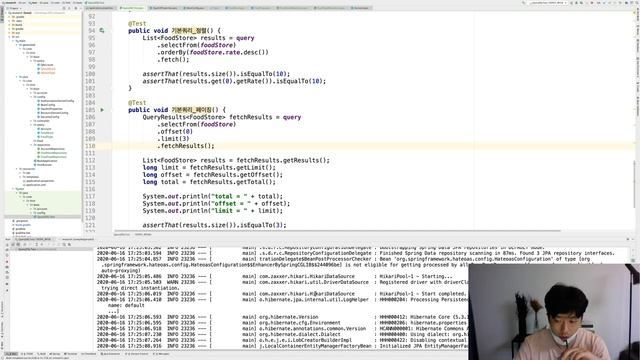This screenshot has height=360, width=640.
Task: Click the .fetchResults(); line in the editor
Action: coord(186,146)
